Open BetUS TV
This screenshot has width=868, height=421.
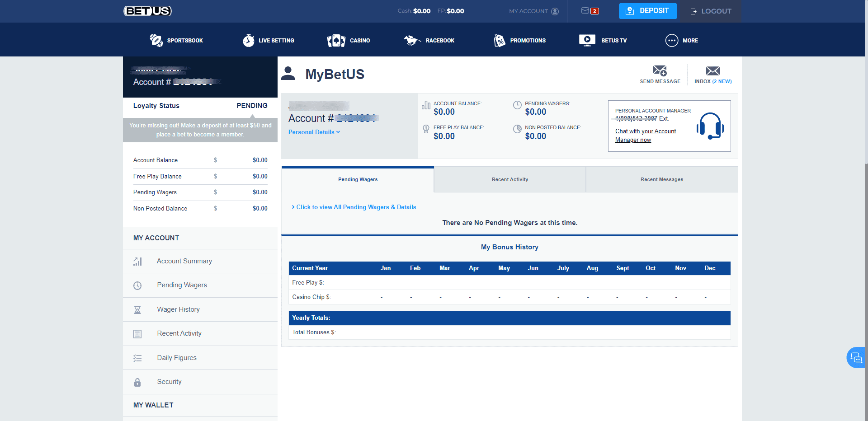click(x=614, y=41)
